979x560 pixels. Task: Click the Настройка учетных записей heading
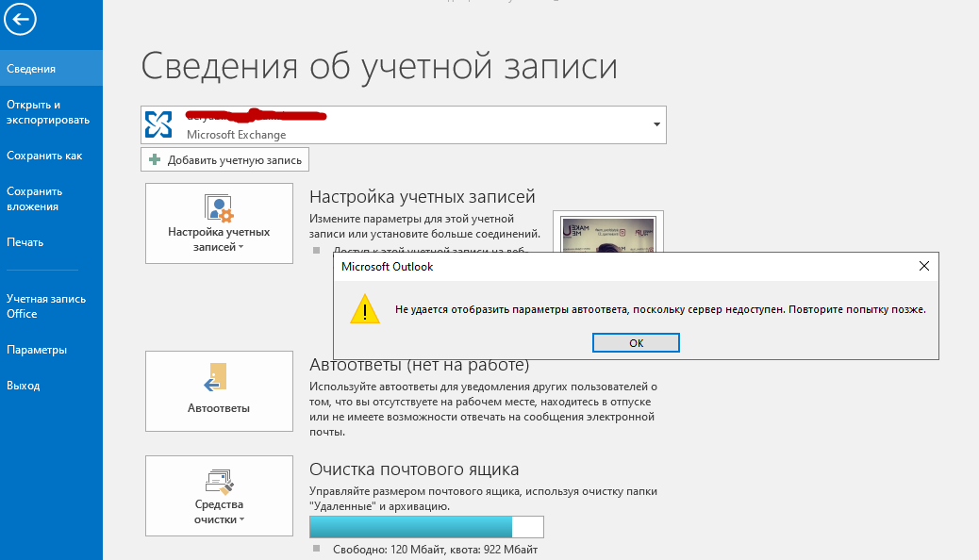pyautogui.click(x=423, y=197)
